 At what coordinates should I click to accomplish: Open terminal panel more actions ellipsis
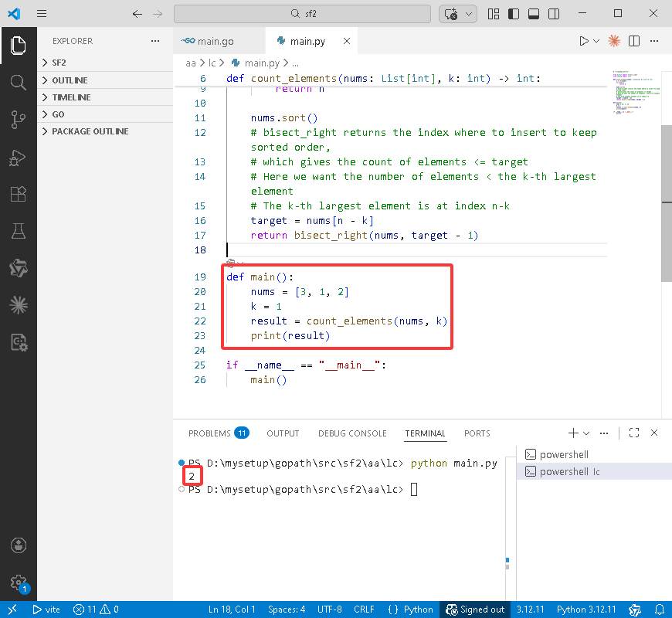click(x=604, y=433)
